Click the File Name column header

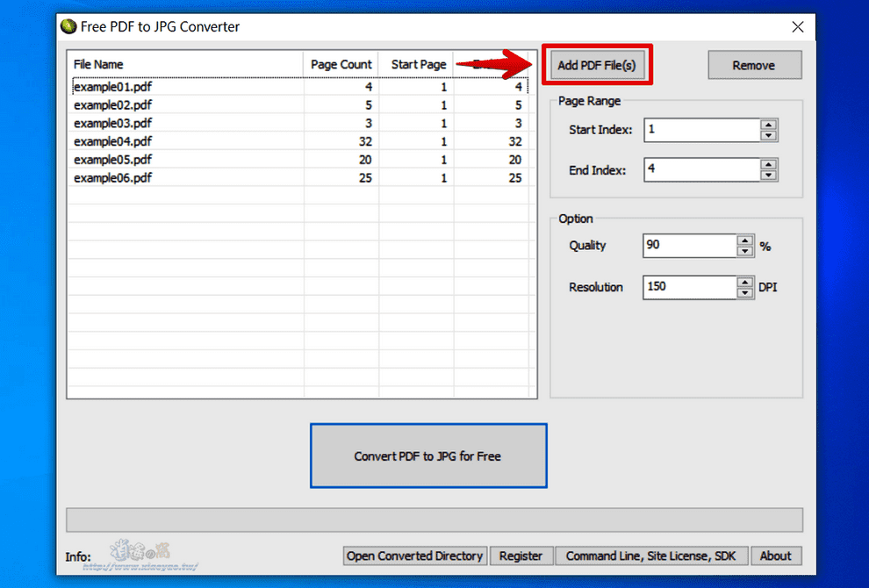click(184, 64)
